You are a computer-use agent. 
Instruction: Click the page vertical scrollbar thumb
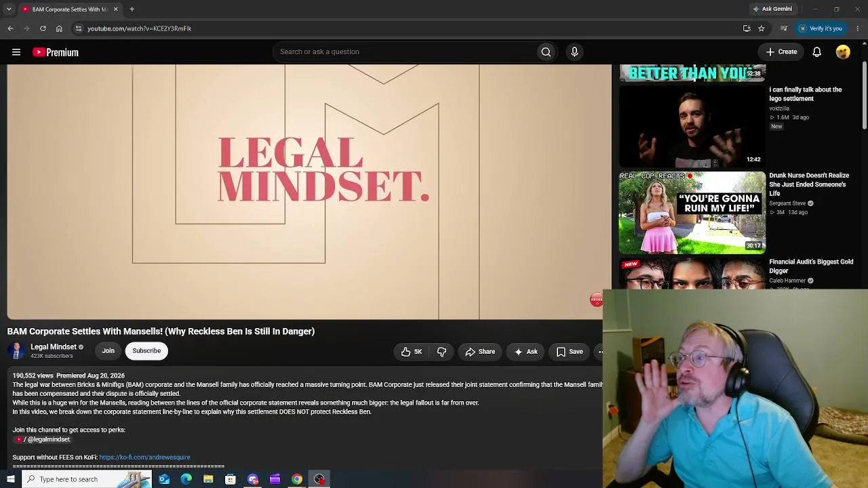(864, 97)
